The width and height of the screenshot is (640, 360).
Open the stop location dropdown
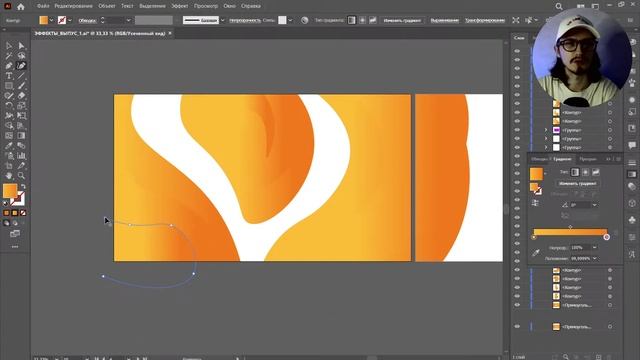(x=594, y=258)
